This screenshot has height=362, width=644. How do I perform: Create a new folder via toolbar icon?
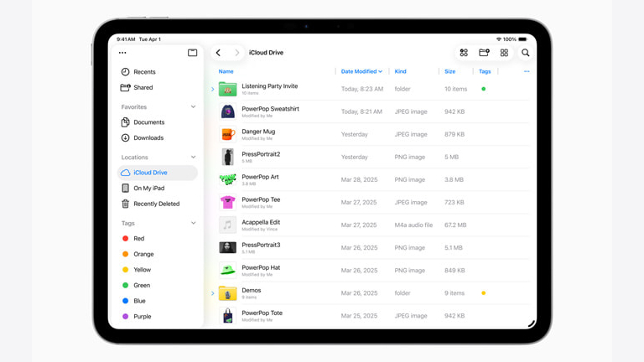click(x=484, y=52)
